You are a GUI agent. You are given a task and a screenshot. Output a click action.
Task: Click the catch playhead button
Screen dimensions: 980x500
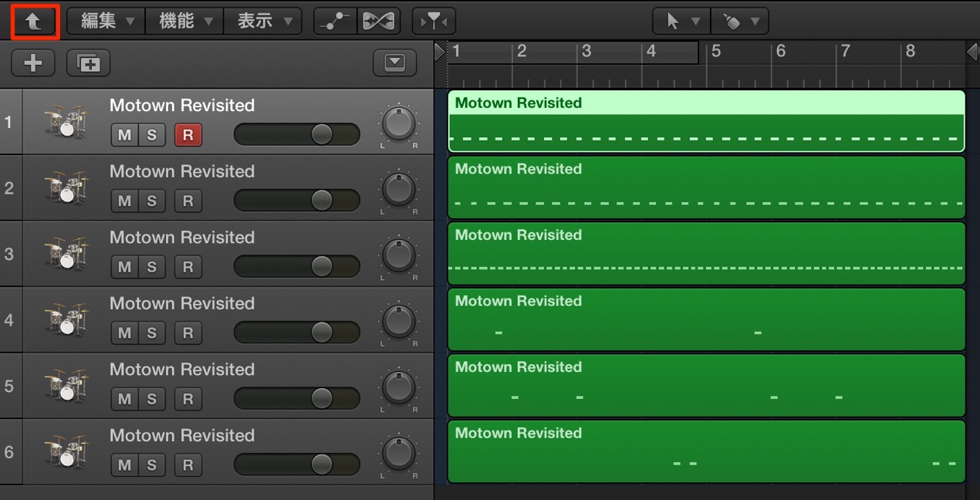pos(434,22)
